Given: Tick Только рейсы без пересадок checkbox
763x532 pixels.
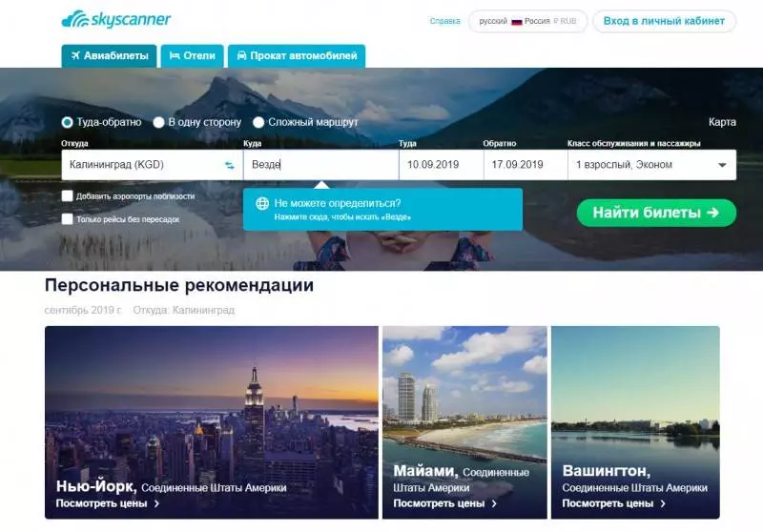Looking at the screenshot, I should tap(67, 219).
